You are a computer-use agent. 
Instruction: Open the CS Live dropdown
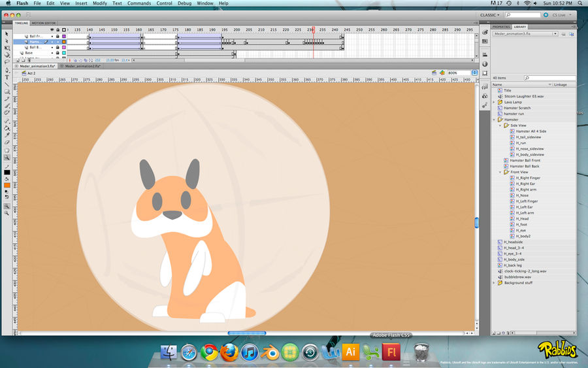(x=561, y=15)
